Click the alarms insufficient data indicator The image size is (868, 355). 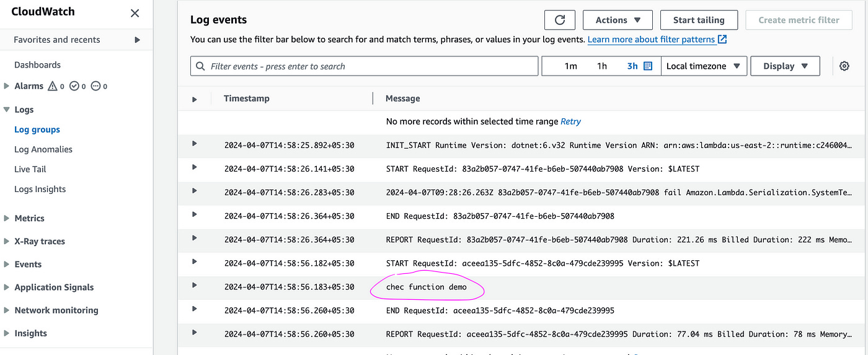(95, 86)
